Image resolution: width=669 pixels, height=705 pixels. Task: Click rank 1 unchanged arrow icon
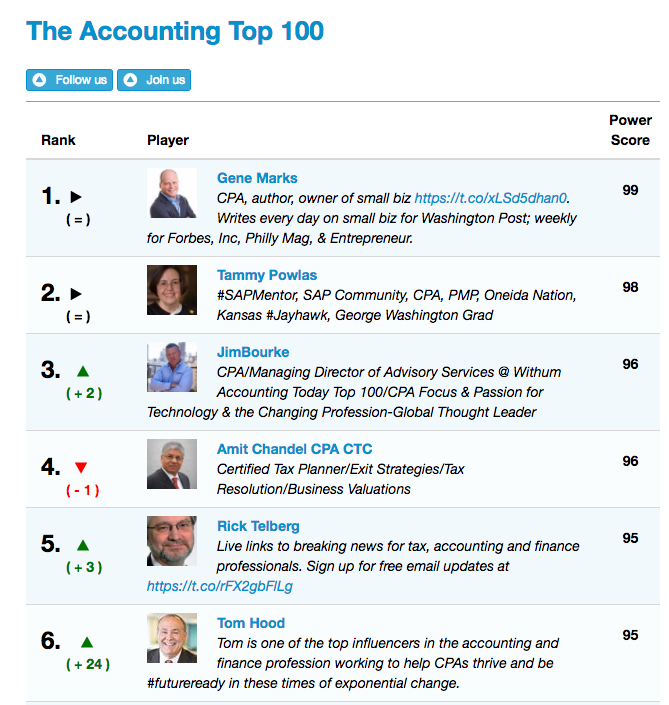click(x=76, y=197)
